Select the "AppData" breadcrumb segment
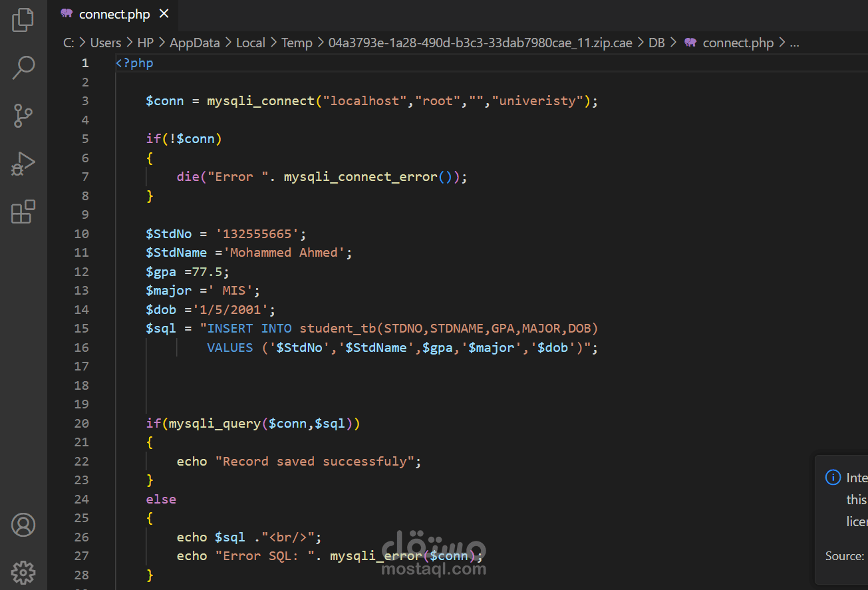 click(x=195, y=43)
